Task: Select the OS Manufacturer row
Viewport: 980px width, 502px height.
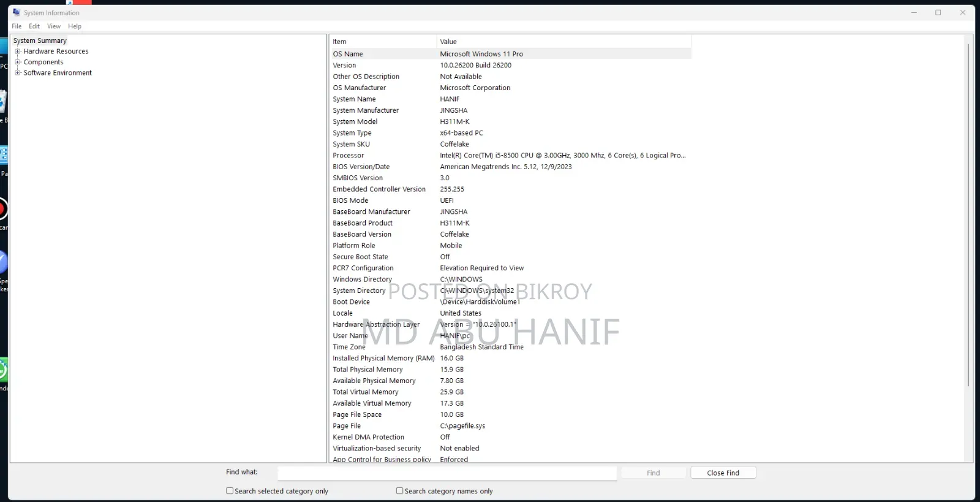Action: coord(510,88)
